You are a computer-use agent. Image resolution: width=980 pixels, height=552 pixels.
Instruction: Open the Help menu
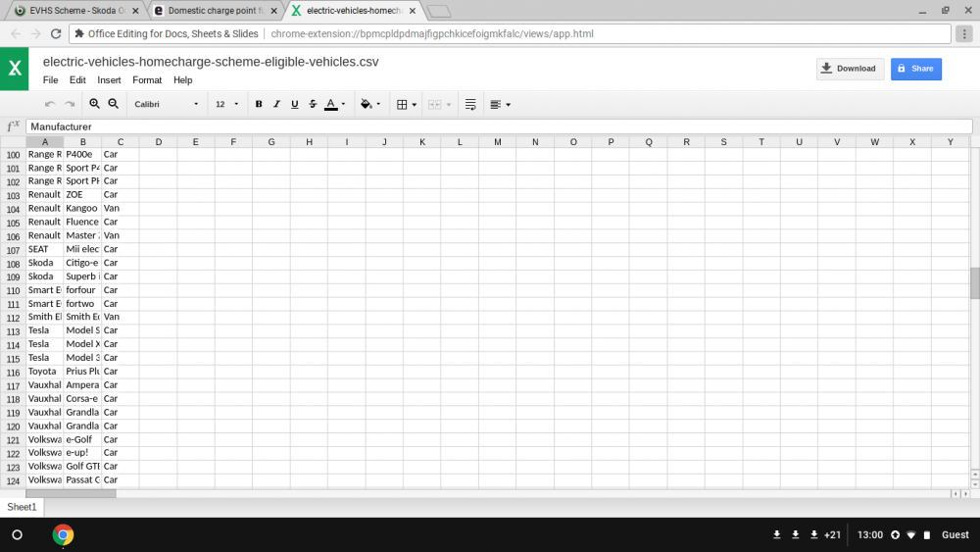pos(182,80)
